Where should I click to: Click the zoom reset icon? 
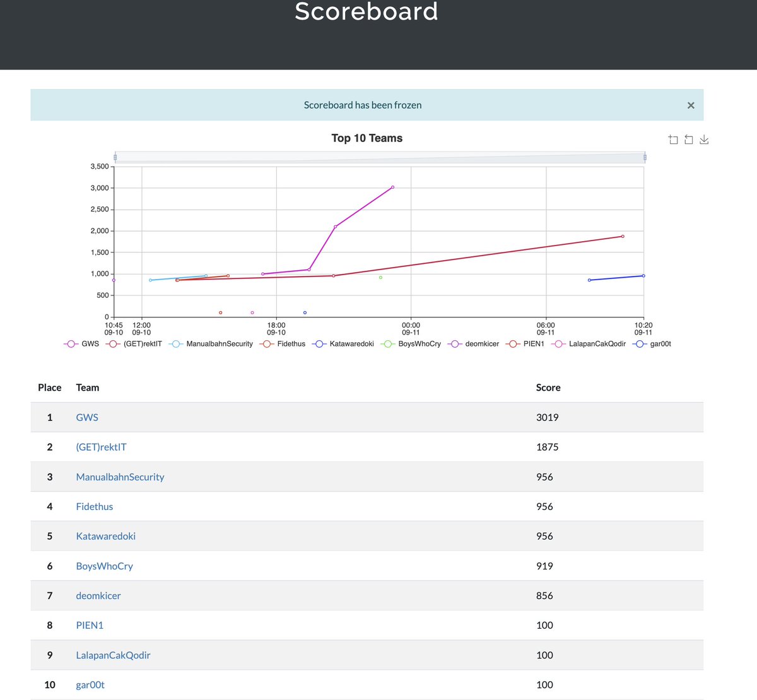pos(688,139)
